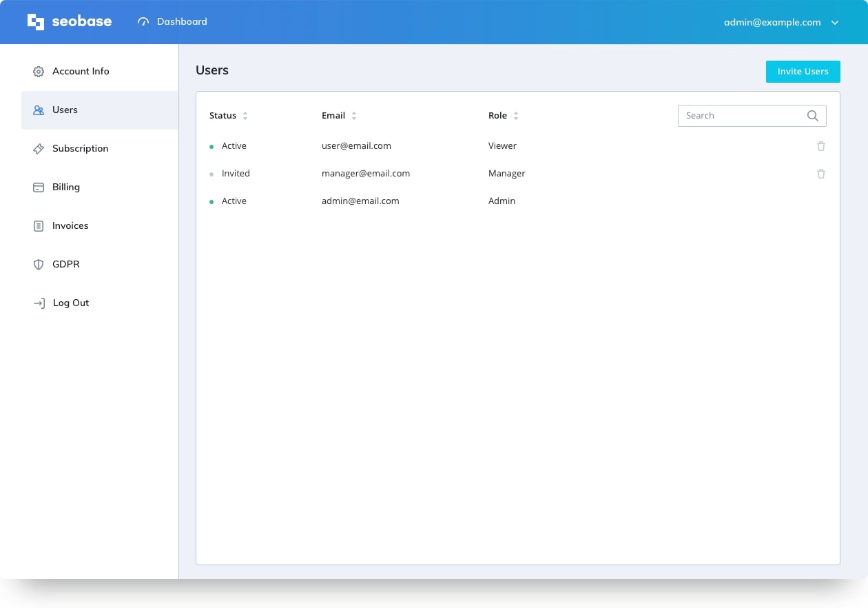This screenshot has height=608, width=868.
Task: Select Log Out in the sidebar
Action: (x=70, y=303)
